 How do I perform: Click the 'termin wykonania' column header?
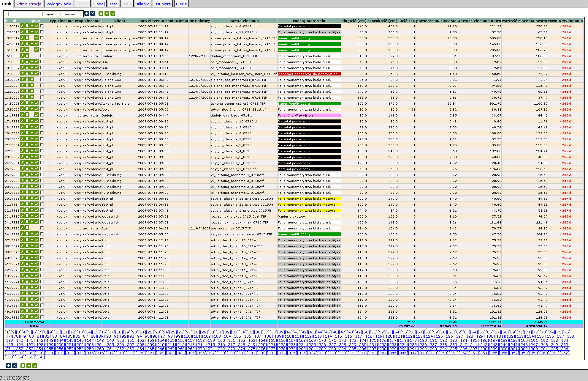[565, 21]
